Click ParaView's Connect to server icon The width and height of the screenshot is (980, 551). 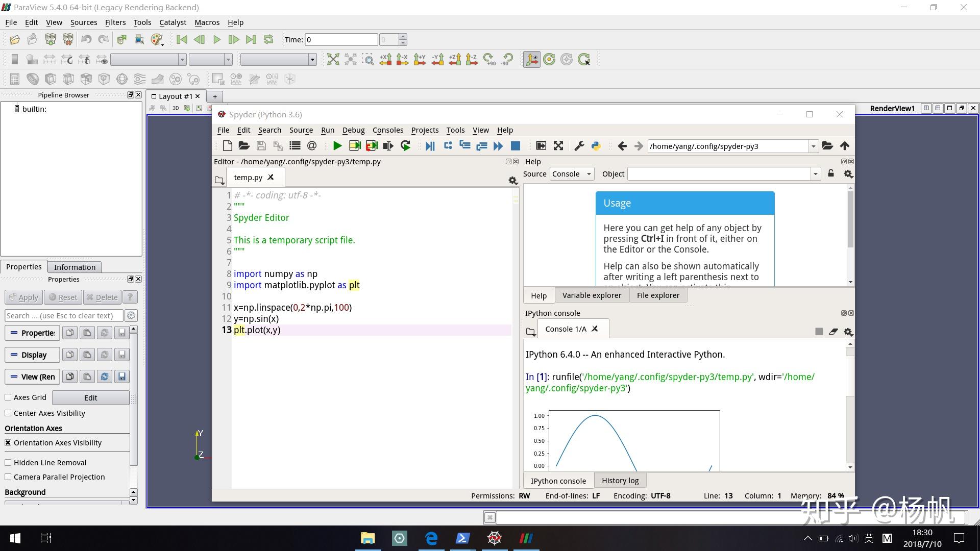(x=51, y=39)
